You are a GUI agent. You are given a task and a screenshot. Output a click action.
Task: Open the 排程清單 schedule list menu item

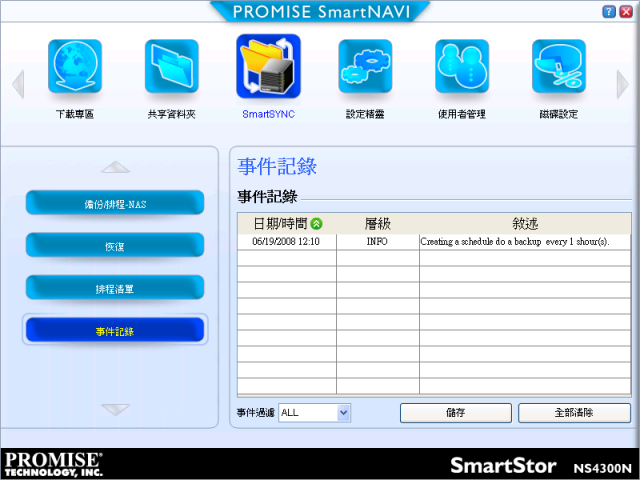point(115,288)
